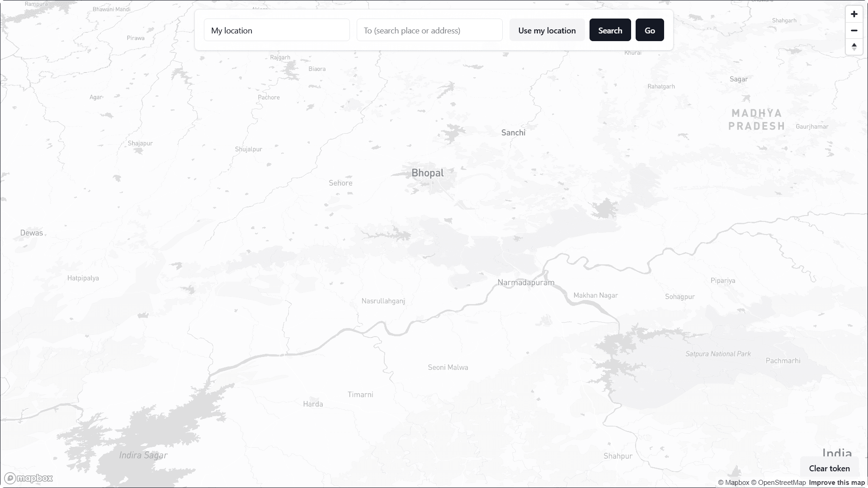The height and width of the screenshot is (488, 868).
Task: Click the Indira Sagar label
Action: [x=143, y=455]
